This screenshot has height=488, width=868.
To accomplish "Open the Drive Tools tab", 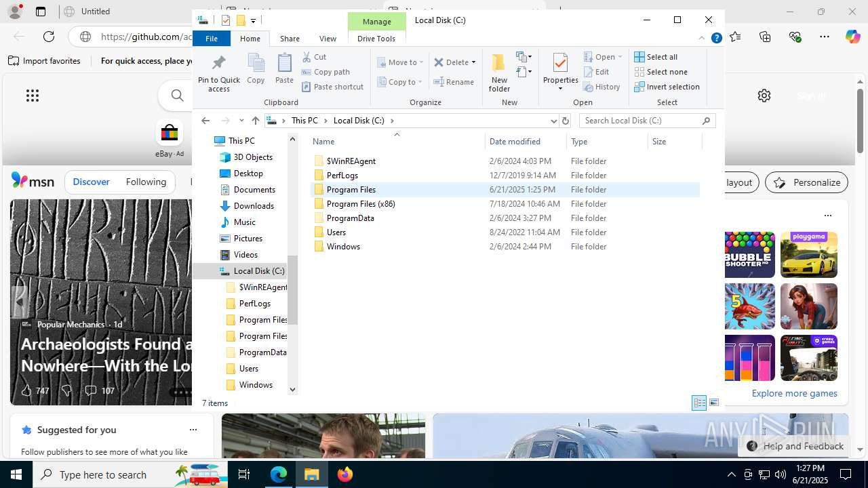I will point(376,39).
